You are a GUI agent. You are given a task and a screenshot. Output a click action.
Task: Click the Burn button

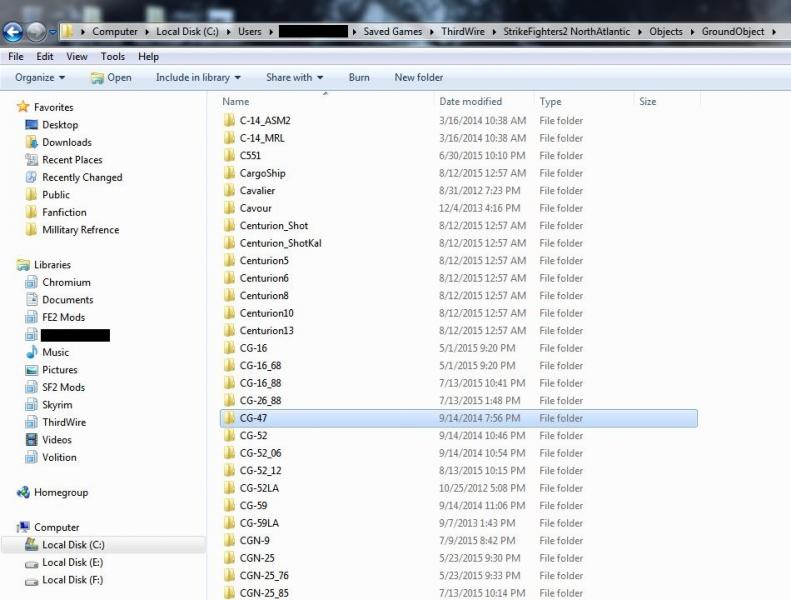pos(359,78)
